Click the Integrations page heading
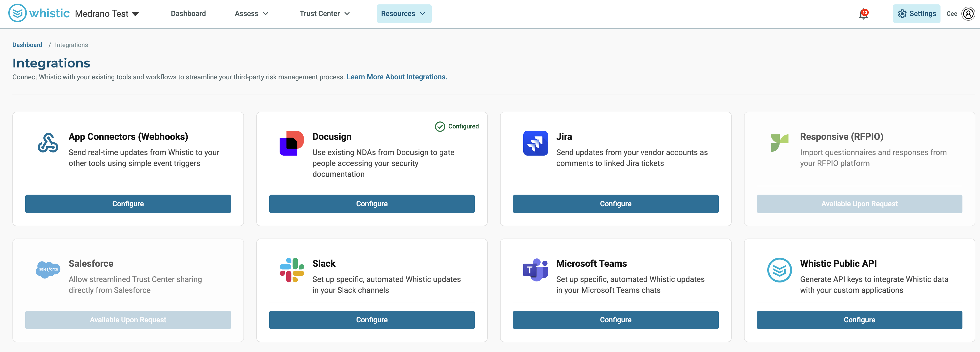Screen dimensions: 980x352 click(51, 63)
